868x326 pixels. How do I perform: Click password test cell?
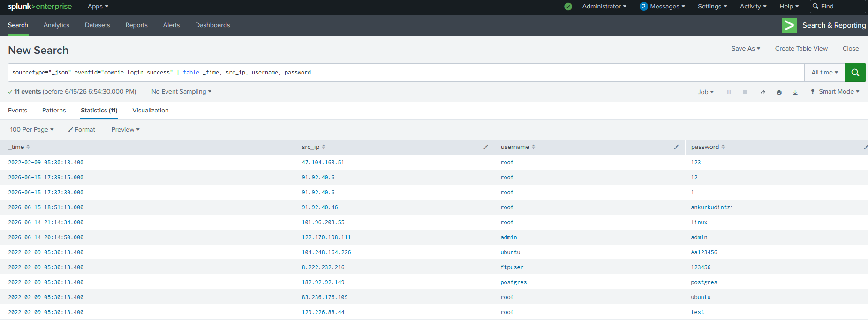[x=697, y=312]
